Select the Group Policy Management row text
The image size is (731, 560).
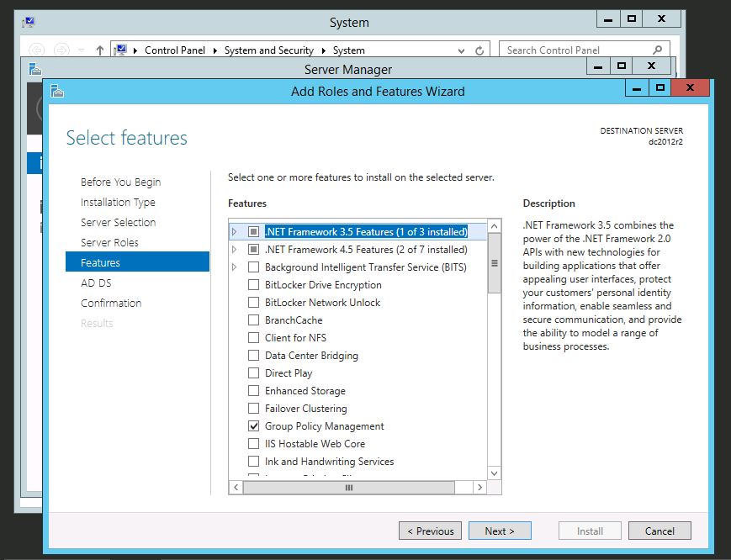(324, 426)
